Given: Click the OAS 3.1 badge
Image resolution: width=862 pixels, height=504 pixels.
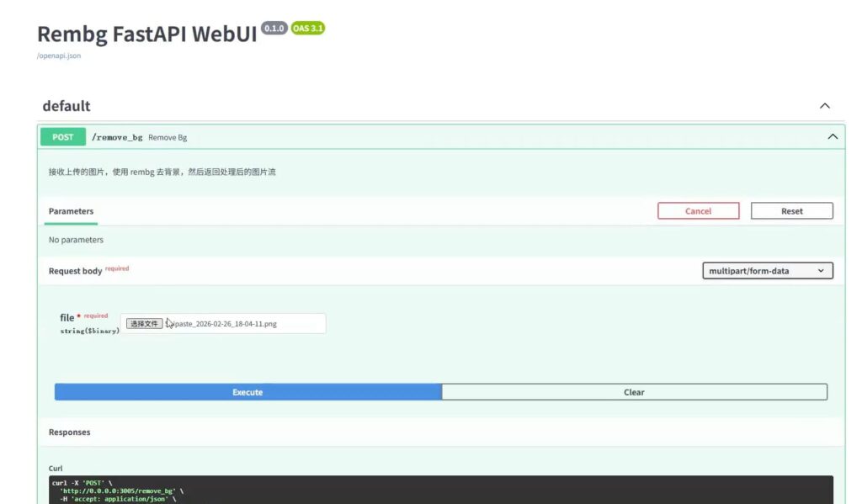Looking at the screenshot, I should coord(308,28).
